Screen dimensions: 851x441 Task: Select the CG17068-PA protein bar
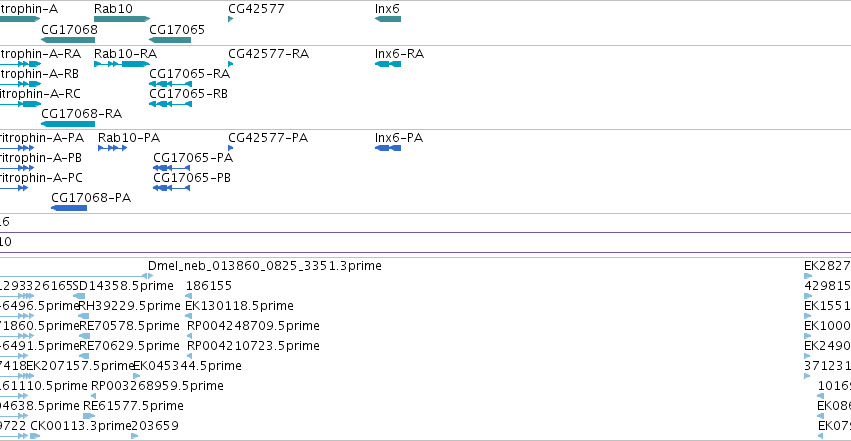[69, 208]
